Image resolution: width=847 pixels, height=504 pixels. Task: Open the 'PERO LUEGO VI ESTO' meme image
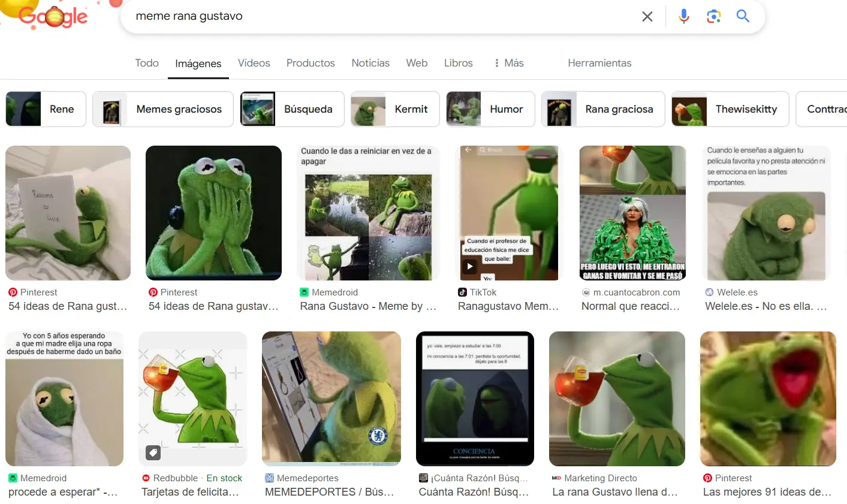pos(632,213)
